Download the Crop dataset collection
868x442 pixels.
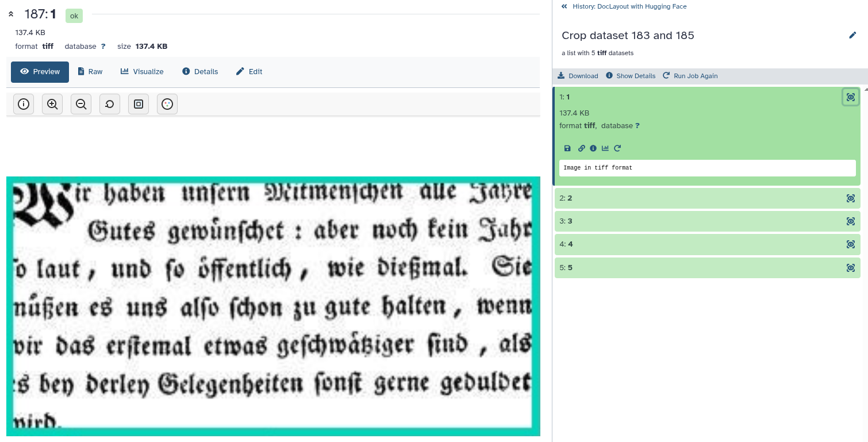point(577,75)
